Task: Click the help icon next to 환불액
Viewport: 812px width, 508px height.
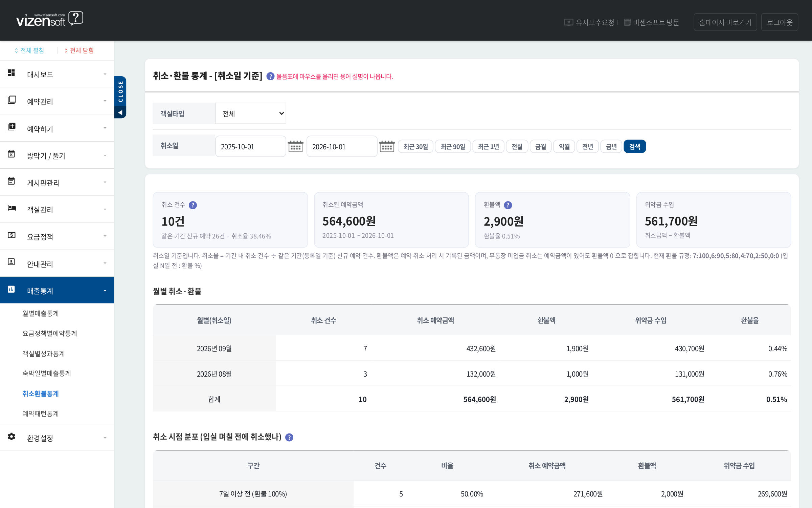Action: pos(508,205)
